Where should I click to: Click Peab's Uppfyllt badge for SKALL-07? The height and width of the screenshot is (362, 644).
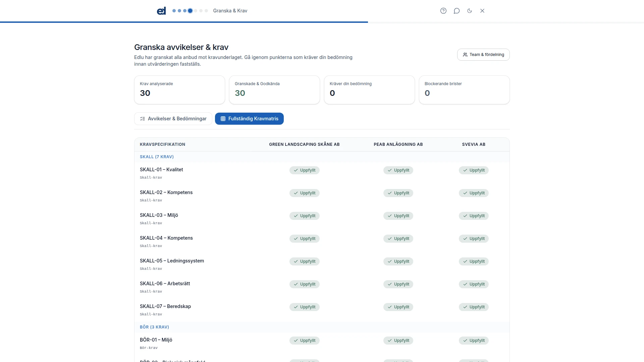click(x=398, y=307)
